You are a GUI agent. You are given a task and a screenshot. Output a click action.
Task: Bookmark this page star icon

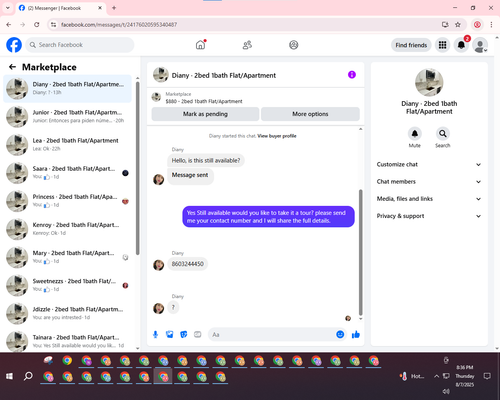point(458,25)
